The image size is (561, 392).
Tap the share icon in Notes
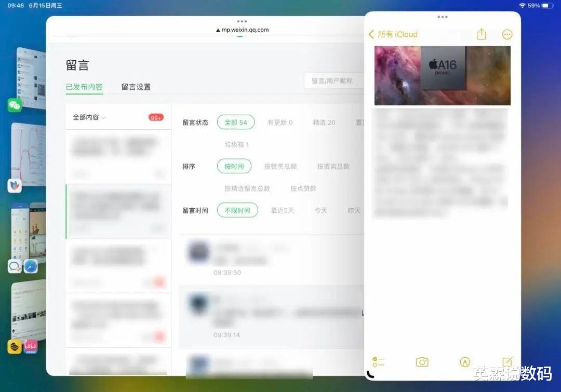click(481, 34)
